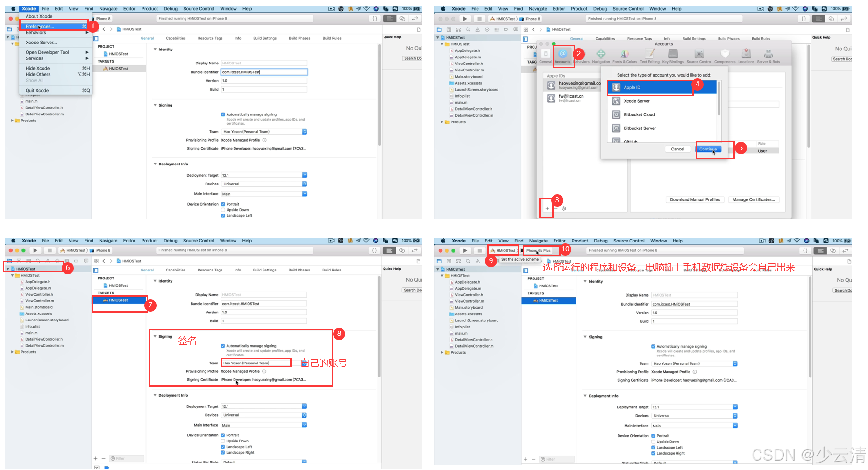Click Stop in the bottom-right Xcode window
Image resolution: width=868 pixels, height=470 pixels.
479,251
